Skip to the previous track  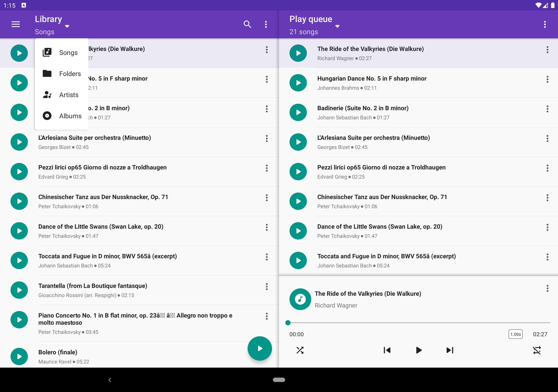click(x=387, y=350)
